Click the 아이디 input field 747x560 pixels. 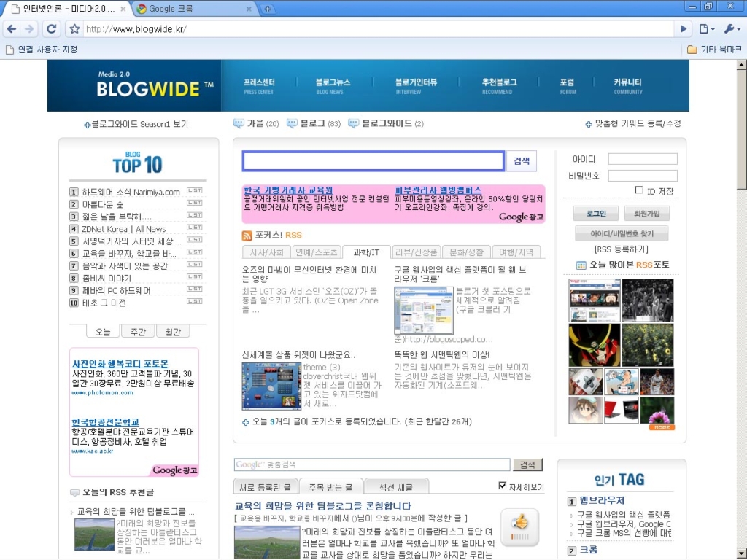point(643,159)
